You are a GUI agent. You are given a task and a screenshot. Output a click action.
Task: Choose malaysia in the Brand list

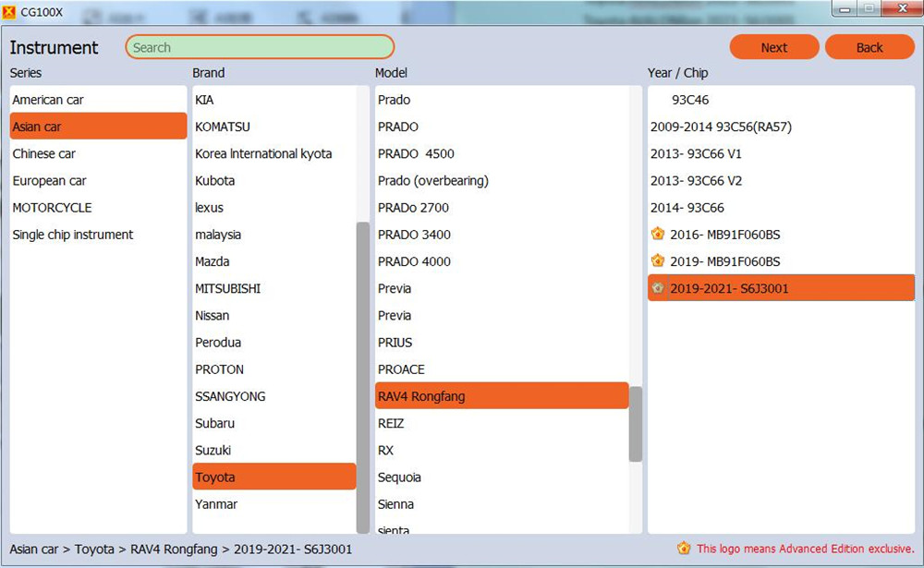click(x=274, y=235)
